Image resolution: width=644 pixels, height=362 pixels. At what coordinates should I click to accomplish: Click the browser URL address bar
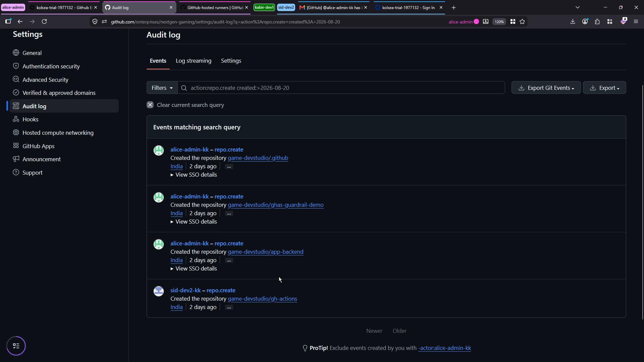[x=275, y=22]
